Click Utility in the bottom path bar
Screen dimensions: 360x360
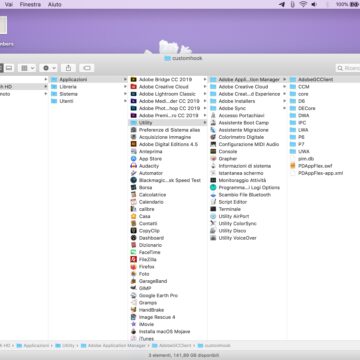[65, 346]
